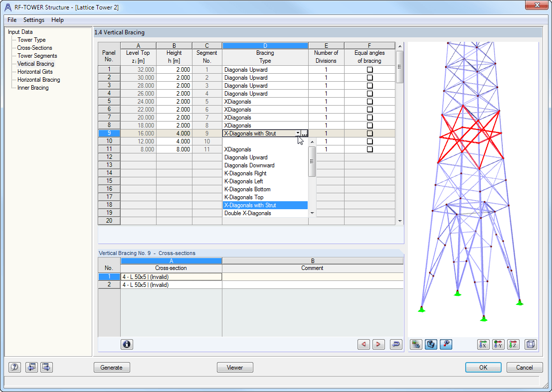Open the File menu
This screenshot has height=392, width=552.
[12, 20]
